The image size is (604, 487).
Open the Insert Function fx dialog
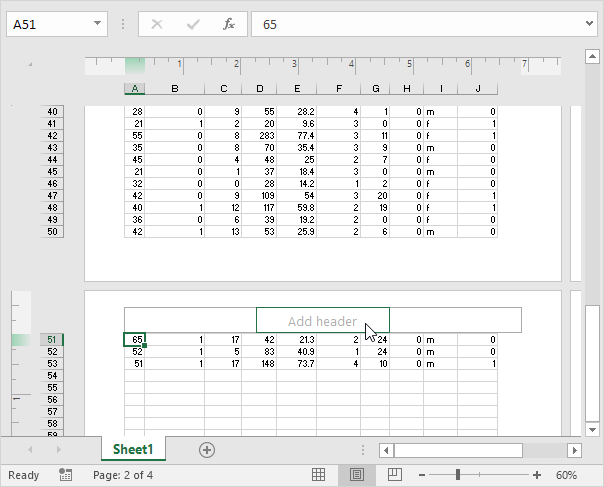click(x=228, y=24)
